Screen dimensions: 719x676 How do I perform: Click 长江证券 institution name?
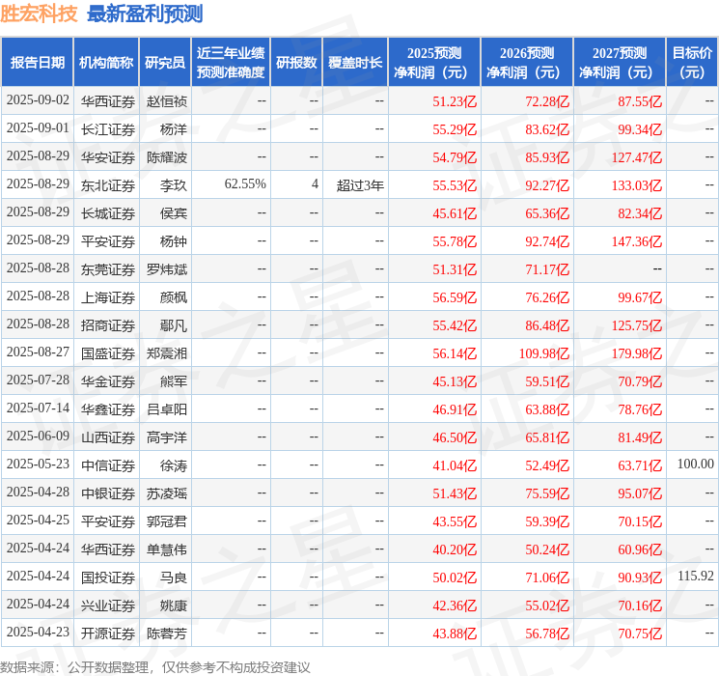tap(108, 130)
